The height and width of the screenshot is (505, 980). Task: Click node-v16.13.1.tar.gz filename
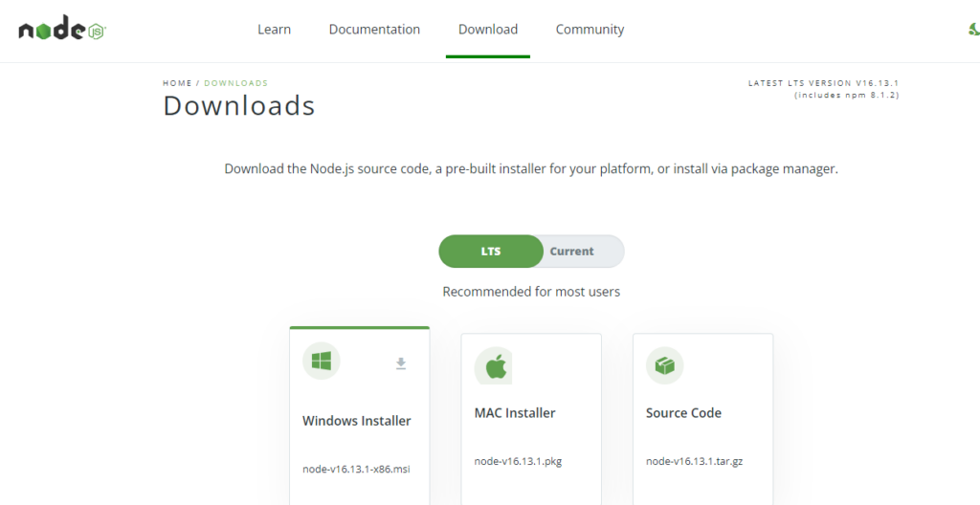click(694, 461)
